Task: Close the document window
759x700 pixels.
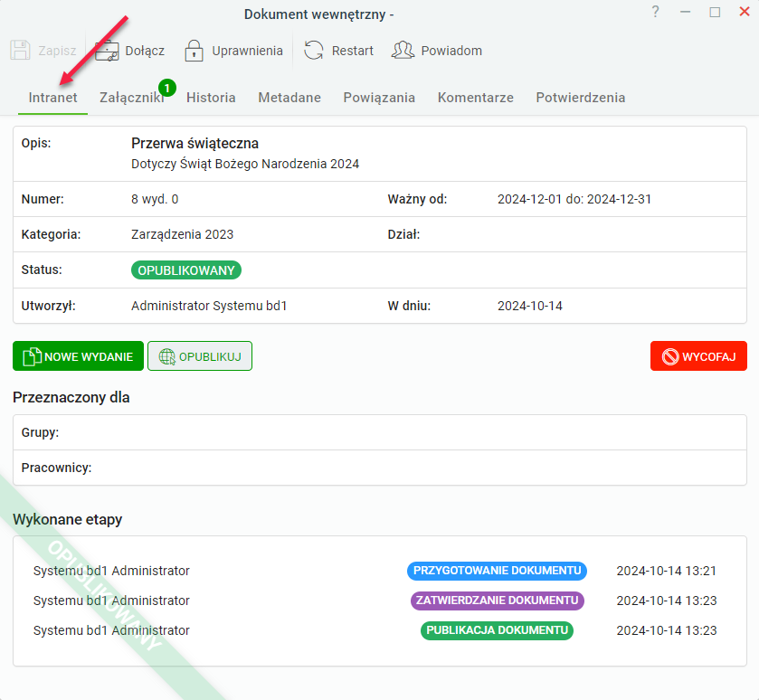Action: pyautogui.click(x=745, y=12)
